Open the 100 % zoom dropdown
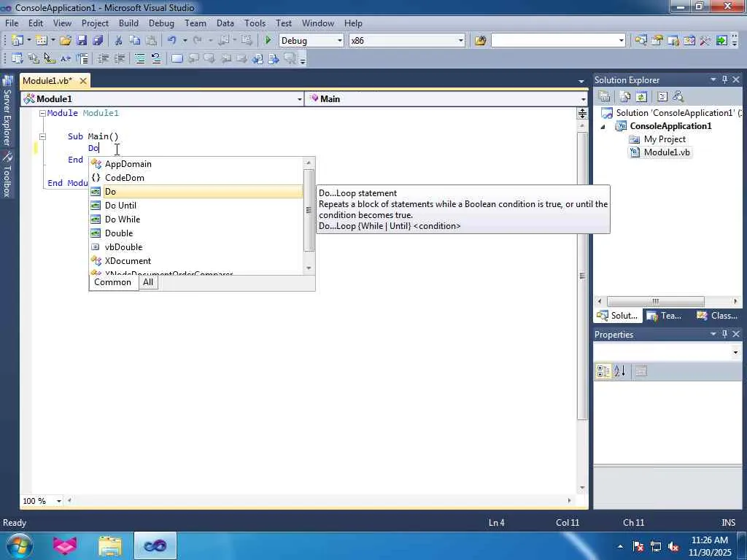The height and width of the screenshot is (560, 747). coord(58,501)
